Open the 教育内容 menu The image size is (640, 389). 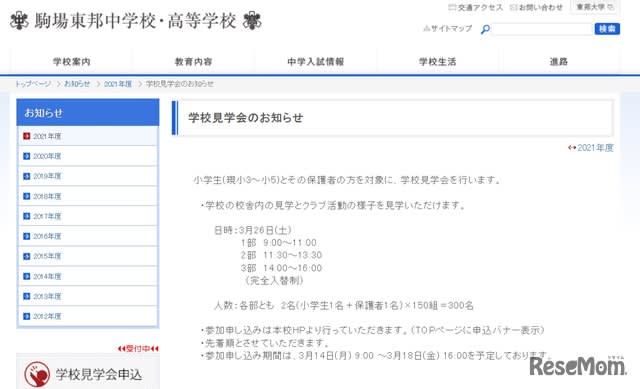click(193, 62)
